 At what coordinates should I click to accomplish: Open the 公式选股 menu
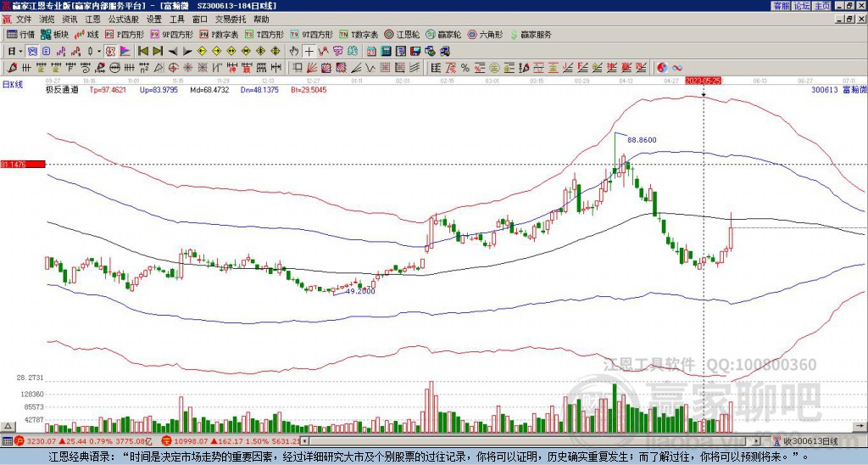pyautogui.click(x=124, y=20)
